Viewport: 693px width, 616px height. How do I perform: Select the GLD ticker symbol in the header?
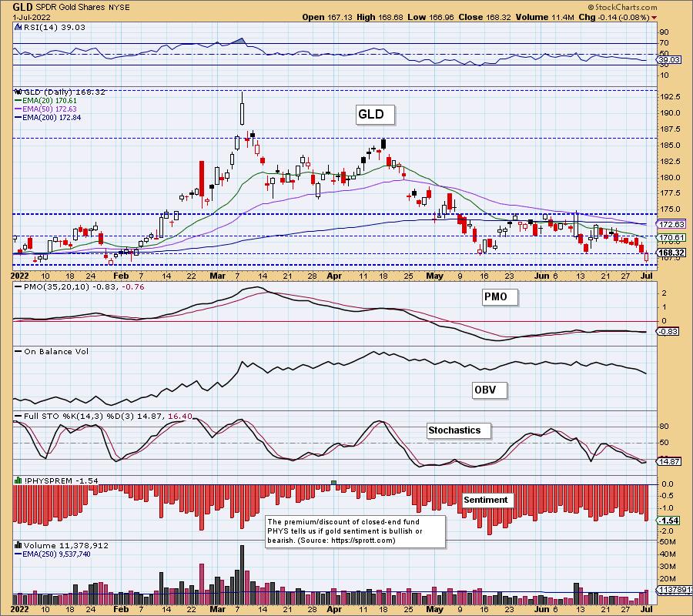(22, 7)
